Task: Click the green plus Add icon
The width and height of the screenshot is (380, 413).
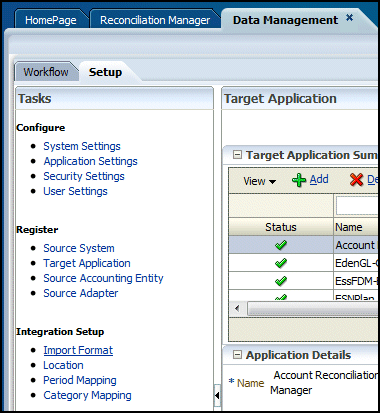Action: tap(299, 180)
